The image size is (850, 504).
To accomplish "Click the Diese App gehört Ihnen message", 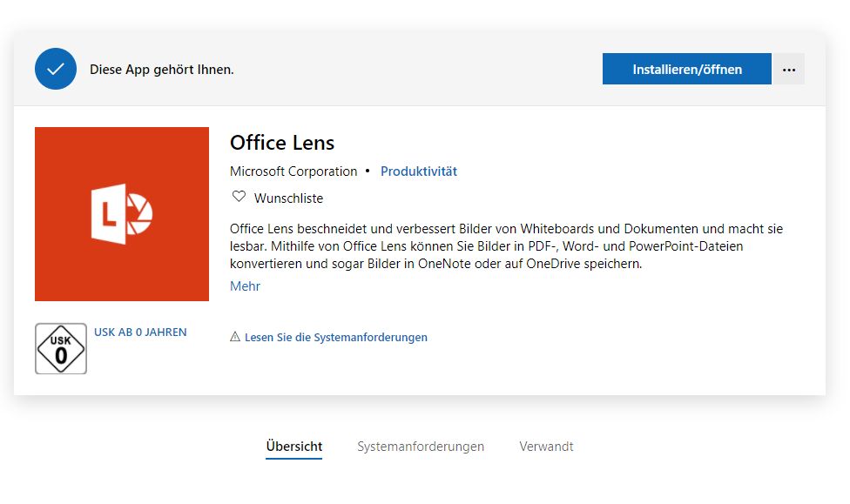I will tap(161, 70).
